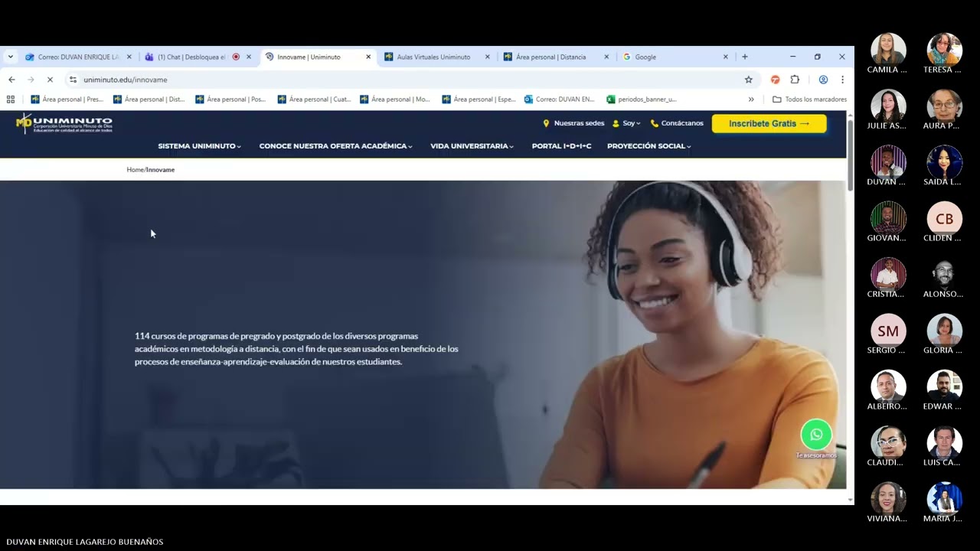Image resolution: width=980 pixels, height=551 pixels.
Task: Select participant MARIA J... thumbnail
Action: click(x=944, y=499)
